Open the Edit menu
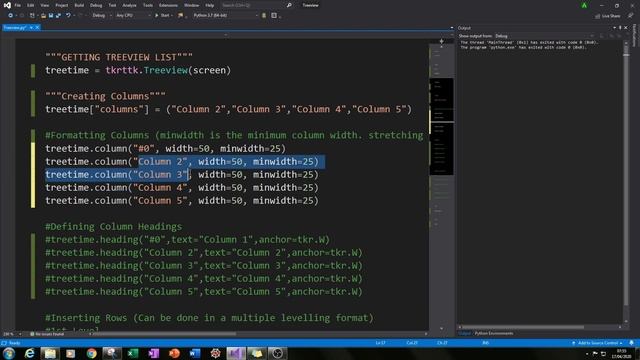This screenshot has width=640, height=360. coord(31,5)
